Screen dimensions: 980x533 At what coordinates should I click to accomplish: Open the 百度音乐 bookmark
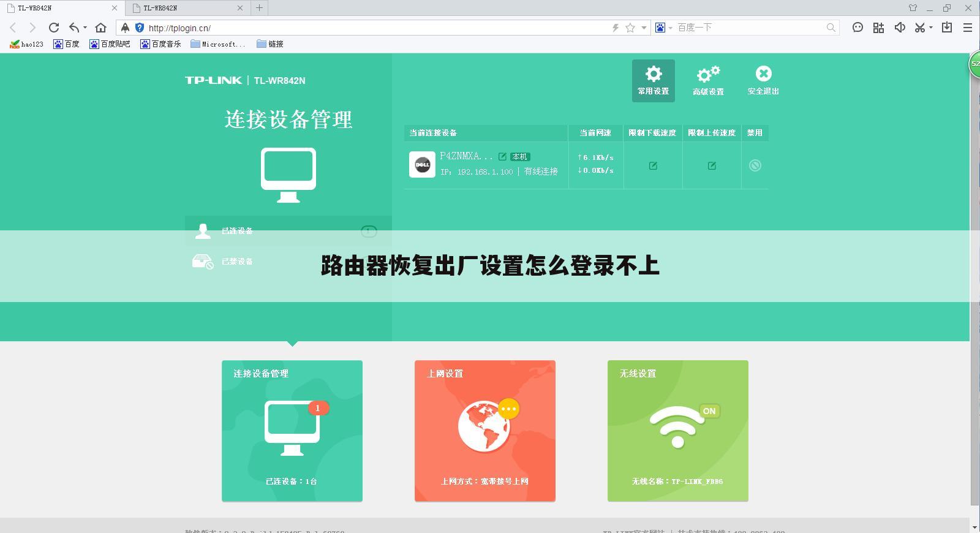click(160, 44)
